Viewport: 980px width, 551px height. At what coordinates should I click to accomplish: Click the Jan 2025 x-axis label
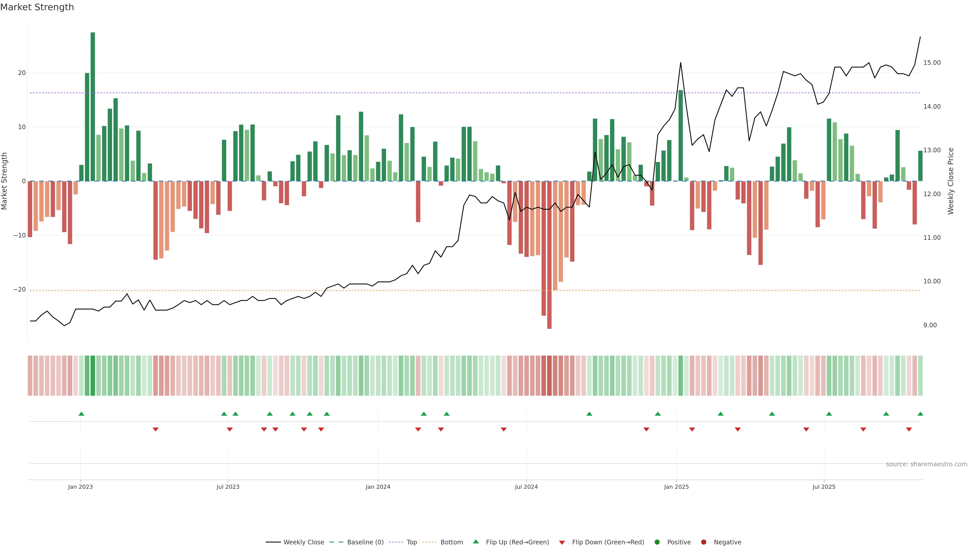[676, 487]
